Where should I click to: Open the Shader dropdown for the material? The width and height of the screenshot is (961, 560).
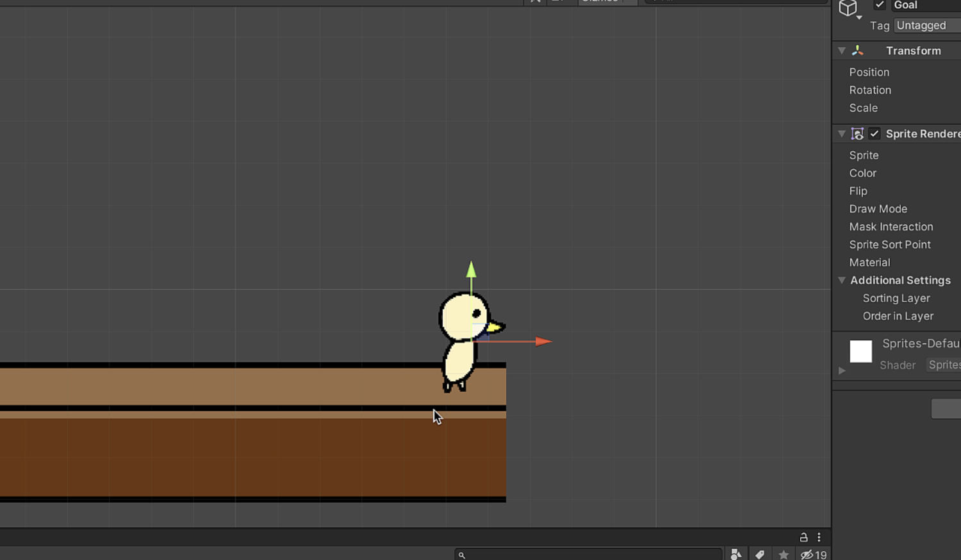(x=944, y=365)
